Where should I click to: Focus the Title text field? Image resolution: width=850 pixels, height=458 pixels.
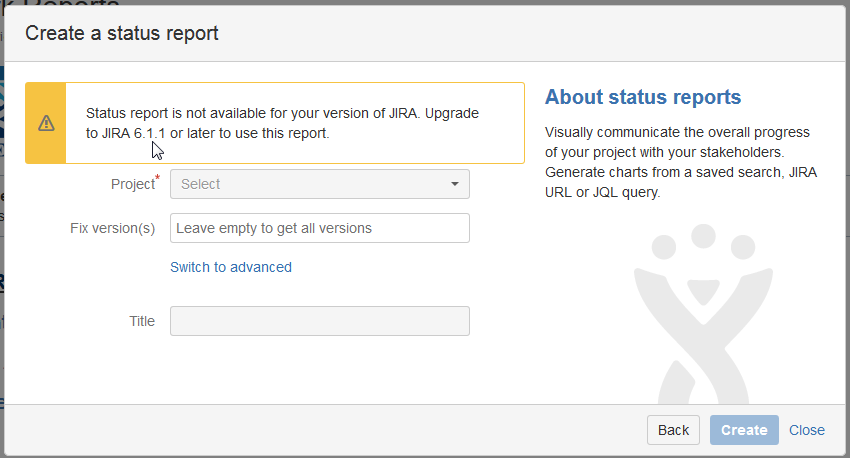click(320, 321)
